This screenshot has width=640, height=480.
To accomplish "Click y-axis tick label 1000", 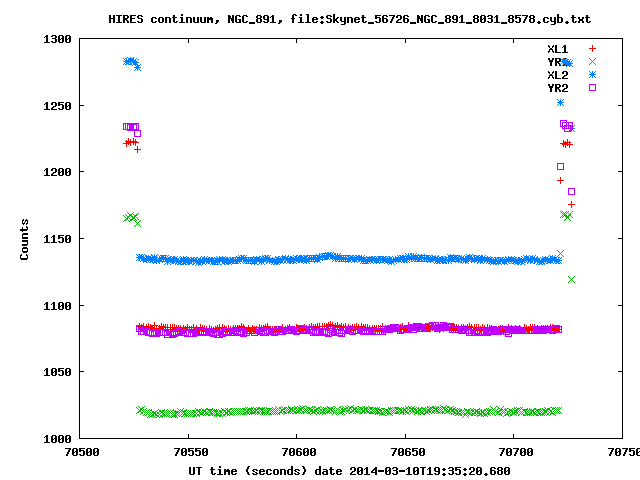I will pos(57,439).
